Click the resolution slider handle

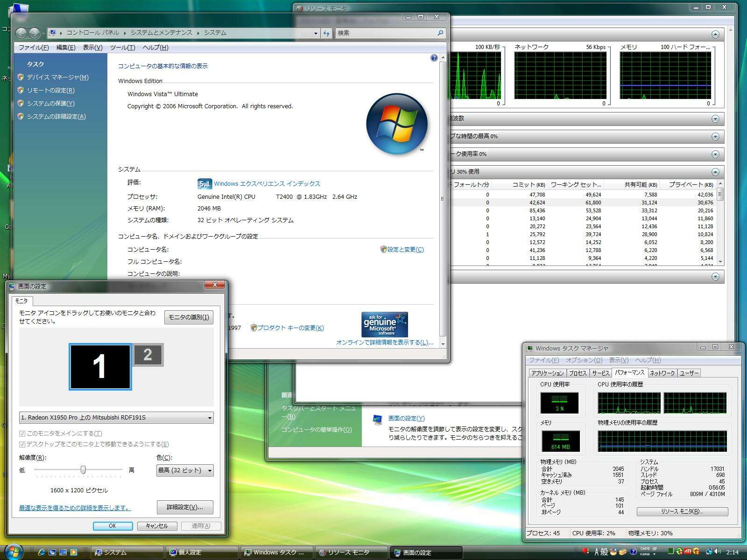click(83, 469)
